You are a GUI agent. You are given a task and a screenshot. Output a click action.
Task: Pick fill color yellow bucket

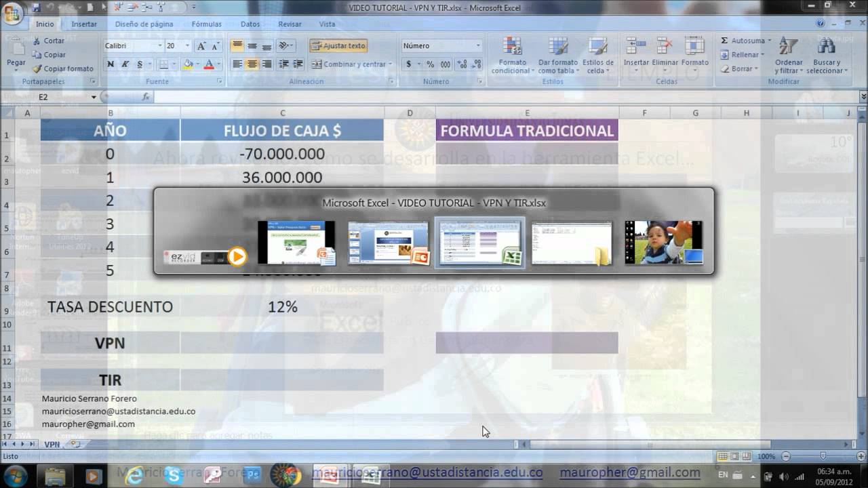[x=188, y=64]
